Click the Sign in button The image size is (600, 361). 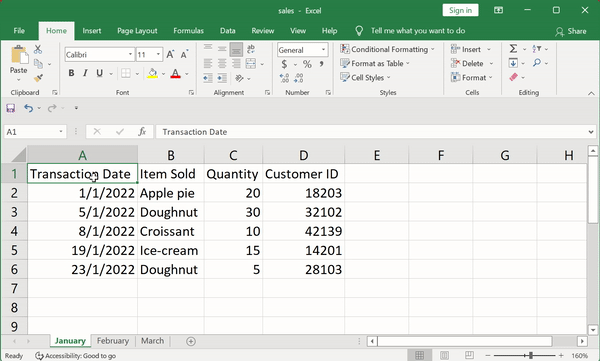460,10
